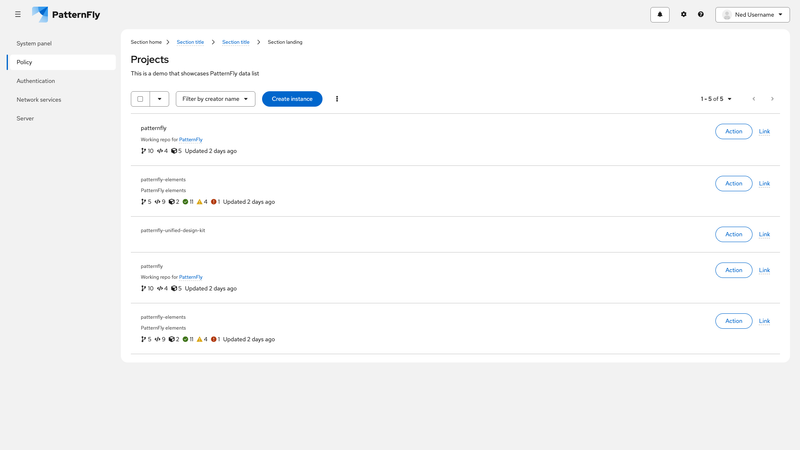Open Filter by creator name dropdown
This screenshot has height=450, width=800.
(215, 99)
